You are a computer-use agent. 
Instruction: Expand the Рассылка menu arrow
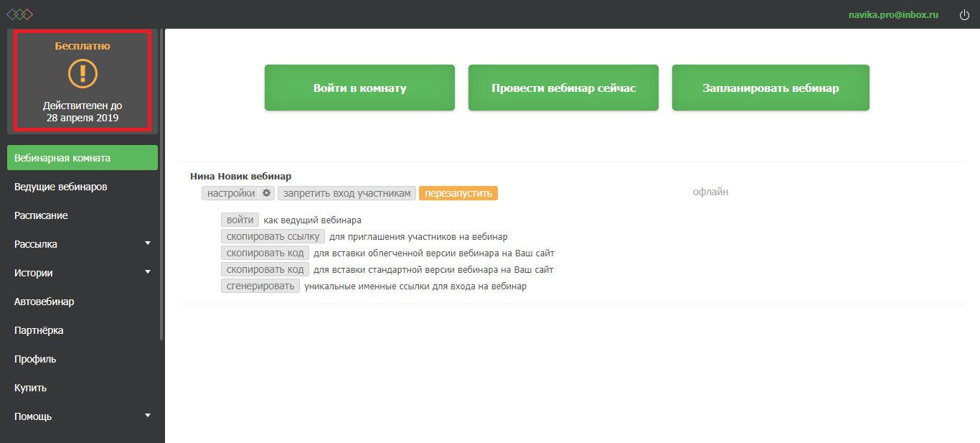[148, 243]
